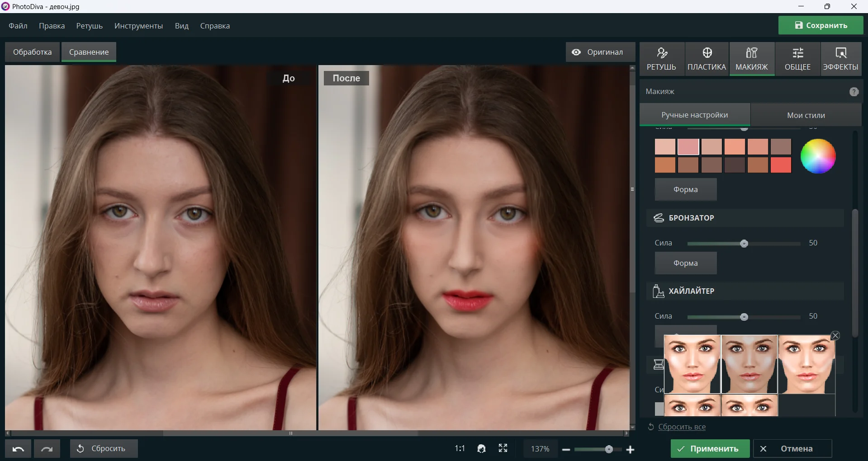Click the Хайлайтер Сила slider handle

pyautogui.click(x=744, y=317)
